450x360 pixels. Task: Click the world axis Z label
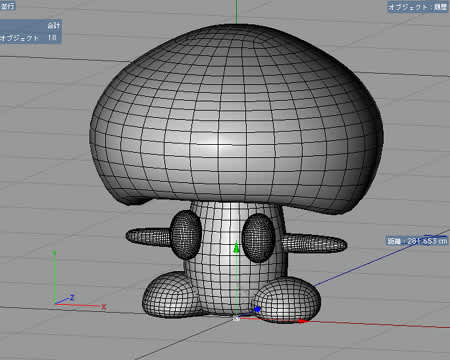72,298
